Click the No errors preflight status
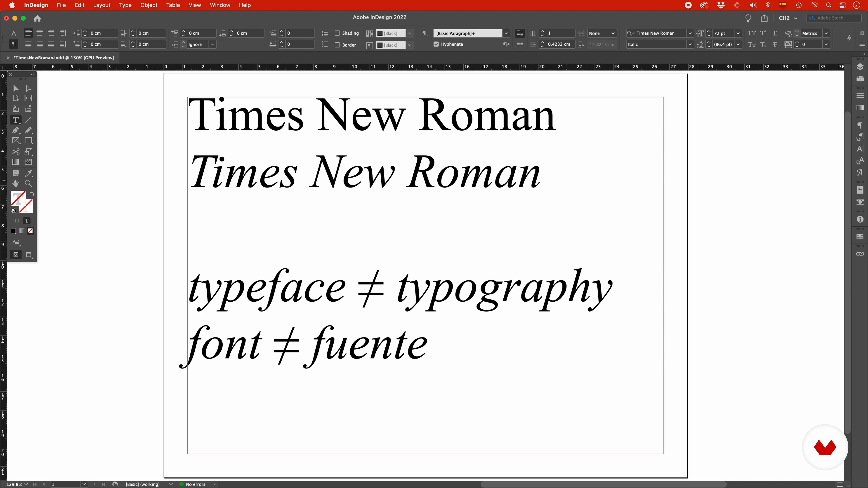The height and width of the screenshot is (488, 868). [196, 484]
